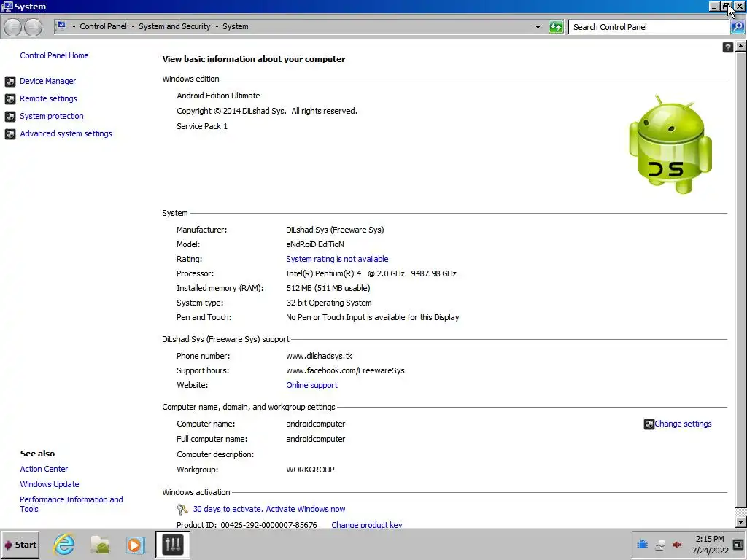Select the control panel sliders taskbar icon
This screenshot has height=560, width=747.
click(172, 545)
